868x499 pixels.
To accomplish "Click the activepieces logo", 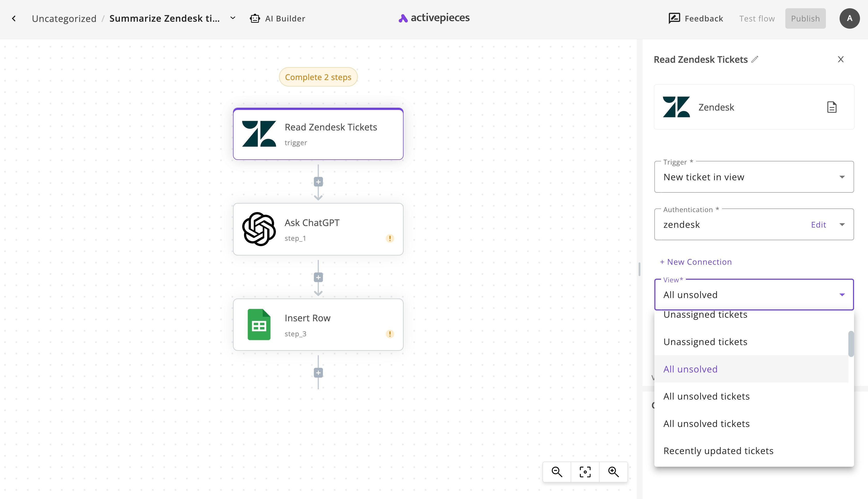I will [434, 18].
